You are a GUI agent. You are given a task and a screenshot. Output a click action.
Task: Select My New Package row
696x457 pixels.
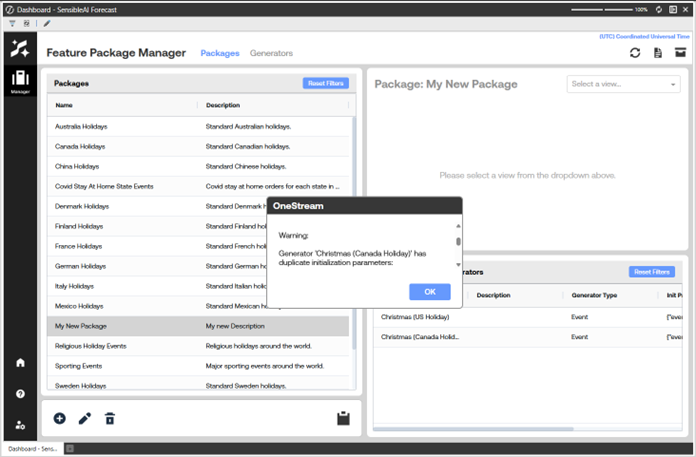pos(198,326)
